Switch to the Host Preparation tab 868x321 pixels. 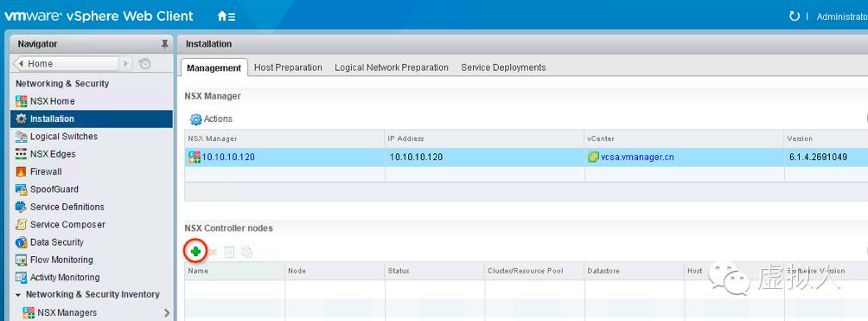288,67
